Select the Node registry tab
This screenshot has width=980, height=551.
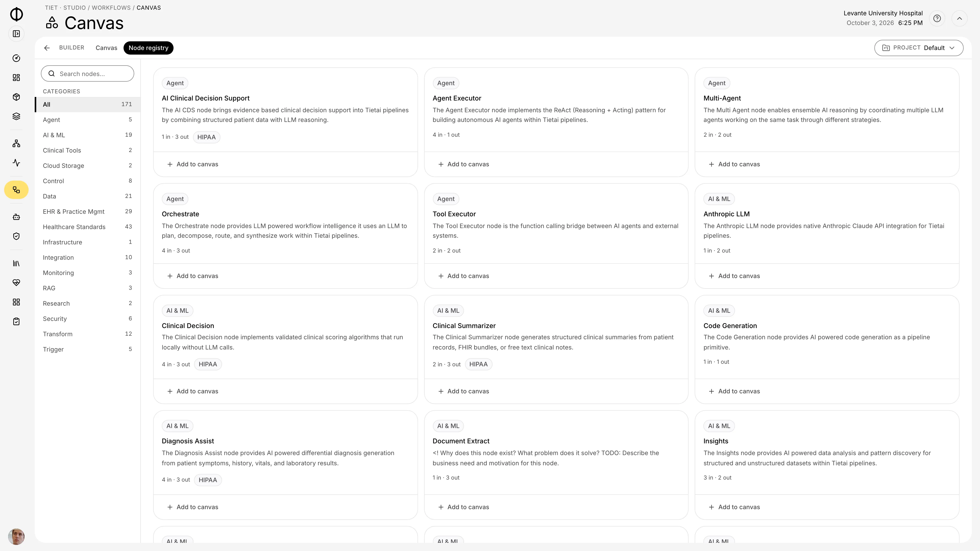pyautogui.click(x=148, y=48)
